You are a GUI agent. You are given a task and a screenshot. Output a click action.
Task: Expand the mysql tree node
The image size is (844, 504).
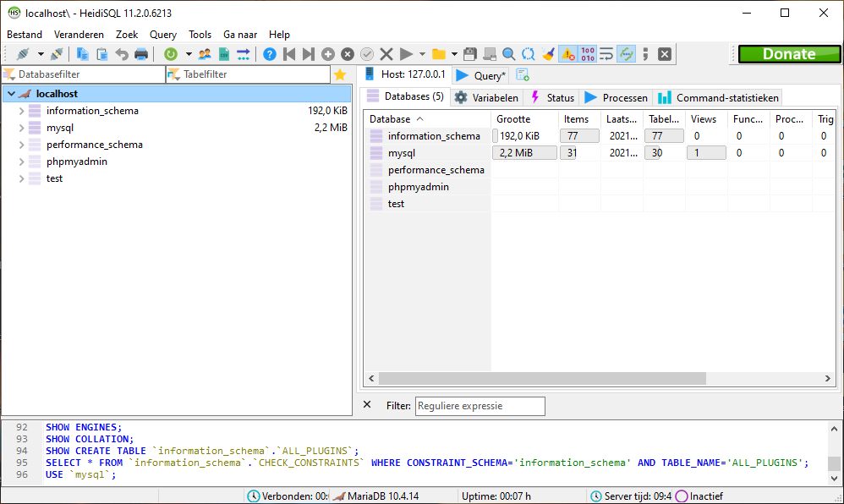21,128
